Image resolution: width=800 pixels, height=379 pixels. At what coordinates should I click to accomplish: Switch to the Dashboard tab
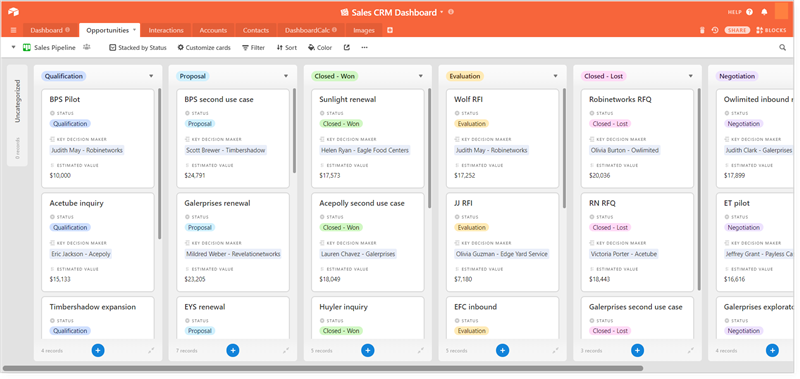tap(50, 31)
